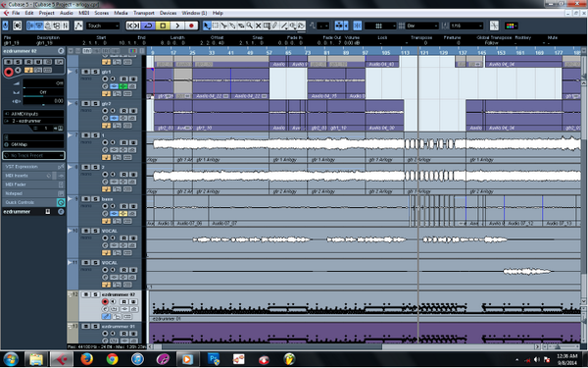This screenshot has height=368, width=588.
Task: Open All MIDI Inputs routing dropdown
Action: pyautogui.click(x=33, y=114)
